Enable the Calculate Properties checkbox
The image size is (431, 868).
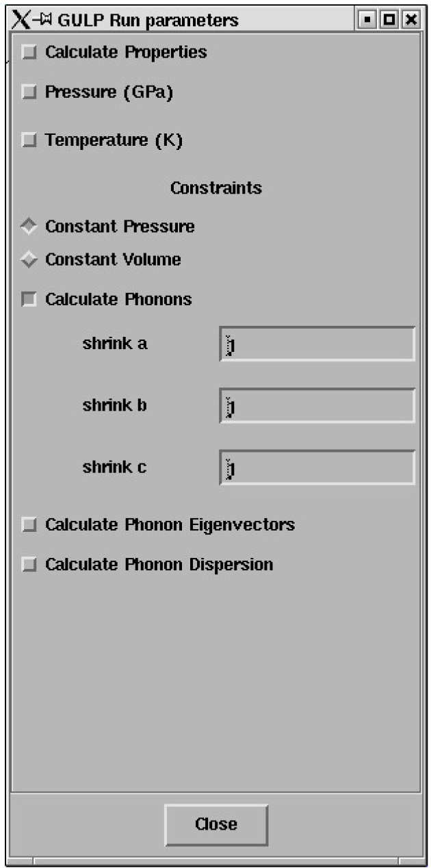coord(29,53)
